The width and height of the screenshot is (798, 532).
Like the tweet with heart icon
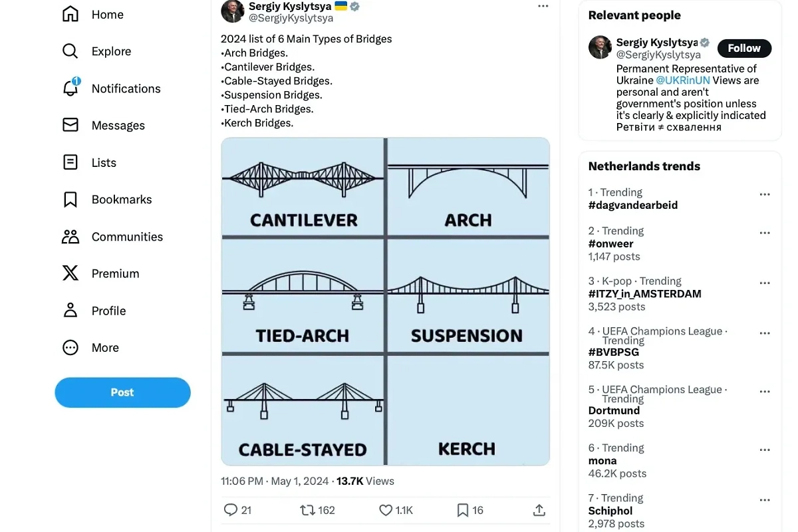click(x=386, y=510)
